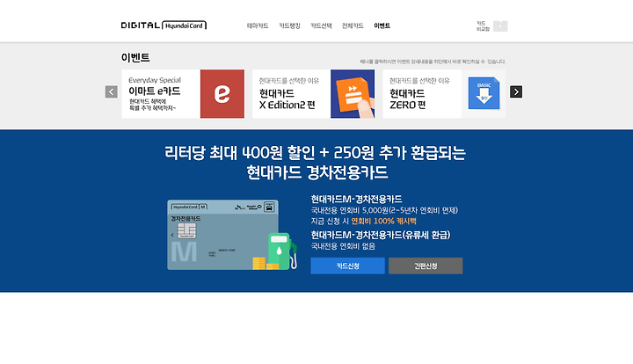
Task: Open the 전체카드 menu
Action: coord(353,25)
